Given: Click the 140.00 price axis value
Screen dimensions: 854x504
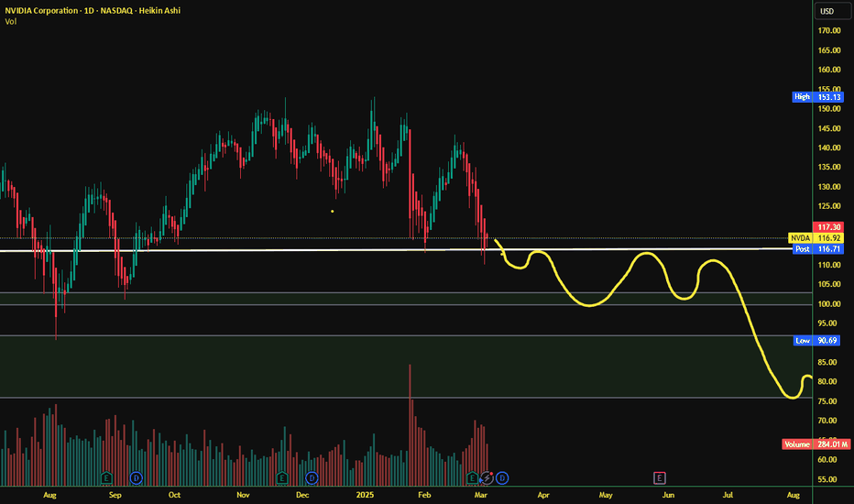Looking at the screenshot, I should click(829, 148).
